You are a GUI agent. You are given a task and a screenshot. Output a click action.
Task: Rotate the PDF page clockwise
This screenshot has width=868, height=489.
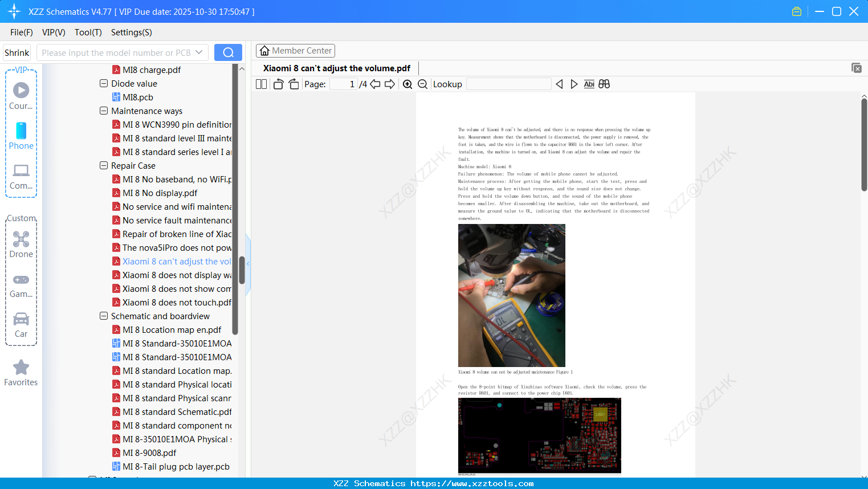point(294,84)
